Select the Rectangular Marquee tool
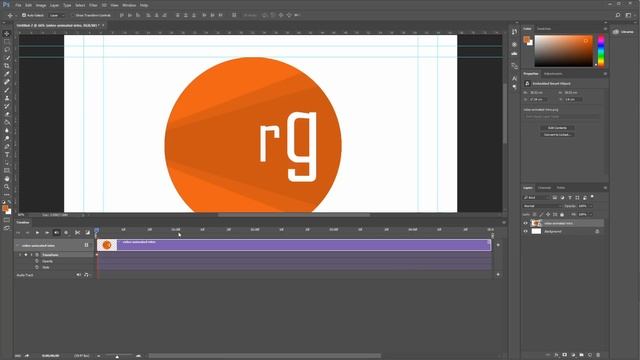Screen dimensions: 640x360 [7, 42]
